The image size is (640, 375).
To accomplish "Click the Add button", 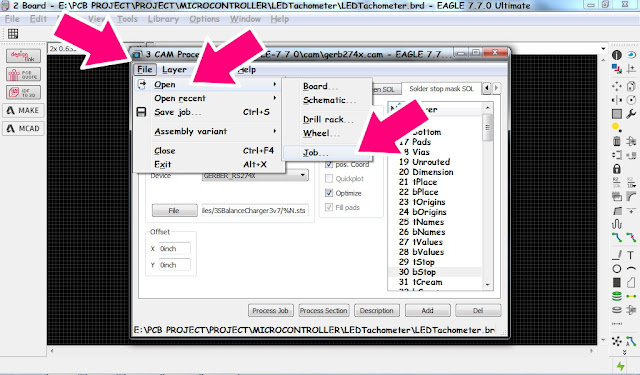I will (x=427, y=311).
